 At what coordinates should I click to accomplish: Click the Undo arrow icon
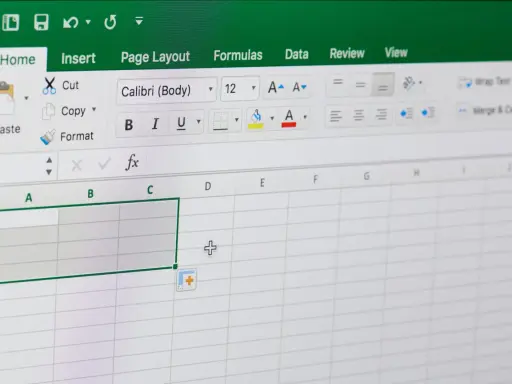[70, 23]
